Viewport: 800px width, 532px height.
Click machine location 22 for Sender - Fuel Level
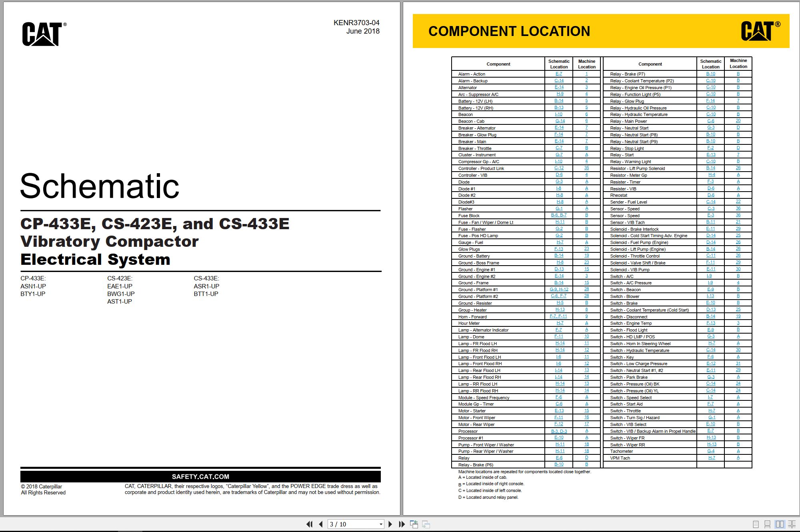click(738, 202)
